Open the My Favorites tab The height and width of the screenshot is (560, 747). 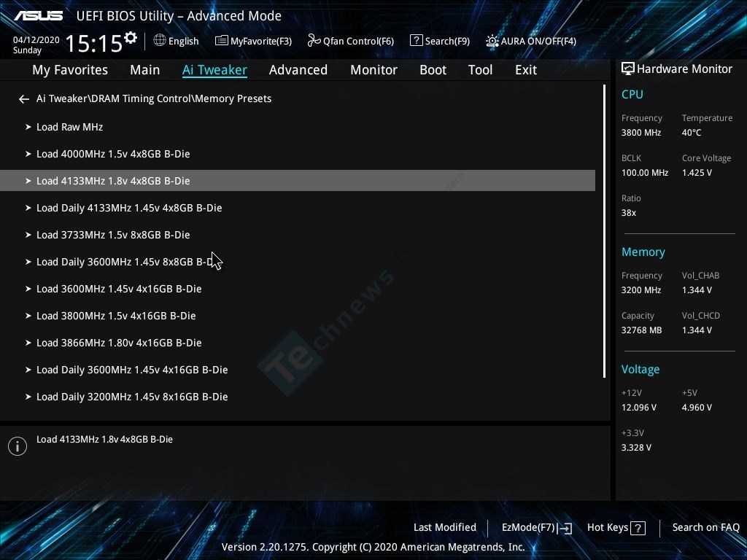70,70
